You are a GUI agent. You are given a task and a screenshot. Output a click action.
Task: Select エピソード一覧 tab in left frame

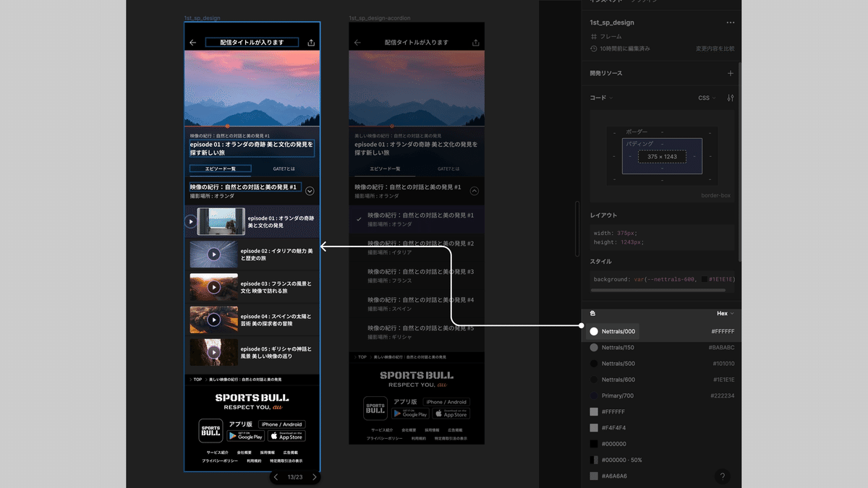221,168
